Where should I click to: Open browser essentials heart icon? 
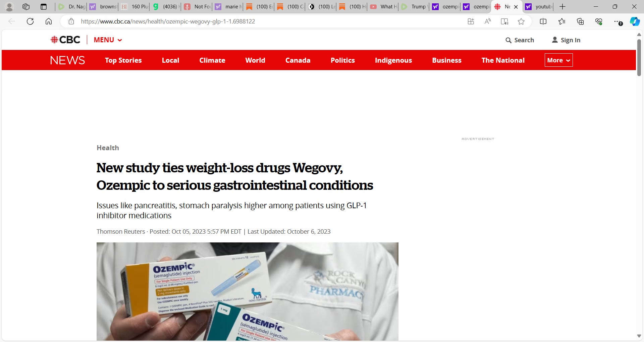tap(599, 21)
